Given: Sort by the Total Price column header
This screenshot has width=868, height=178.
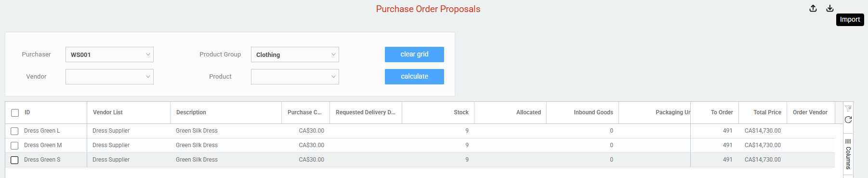Looking at the screenshot, I should click(x=767, y=112).
